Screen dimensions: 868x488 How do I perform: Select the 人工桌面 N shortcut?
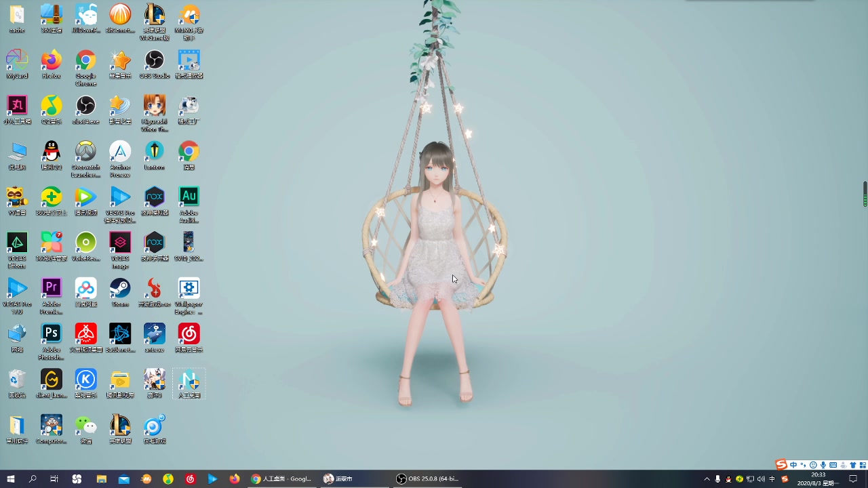click(x=189, y=383)
